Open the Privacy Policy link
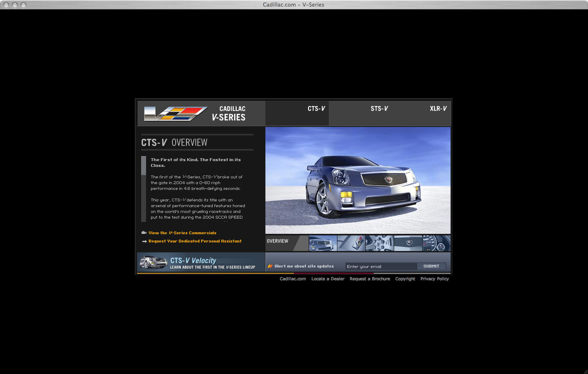Viewport: 588px width, 374px height. [435, 279]
